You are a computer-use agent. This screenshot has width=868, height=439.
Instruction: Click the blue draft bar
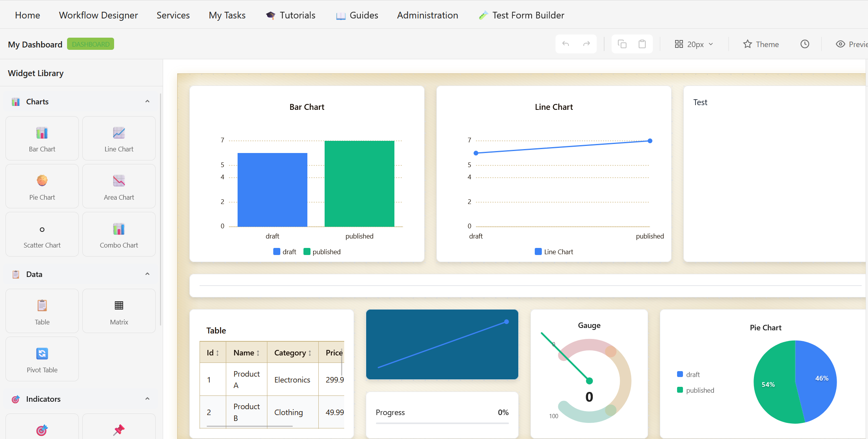272,190
